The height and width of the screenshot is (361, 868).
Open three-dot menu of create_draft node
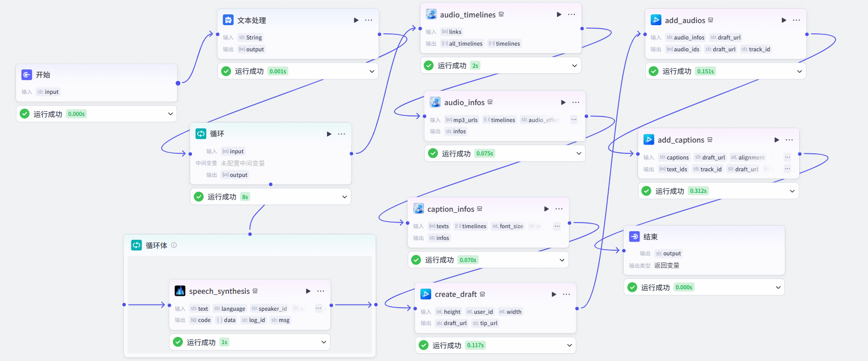pyautogui.click(x=566, y=294)
